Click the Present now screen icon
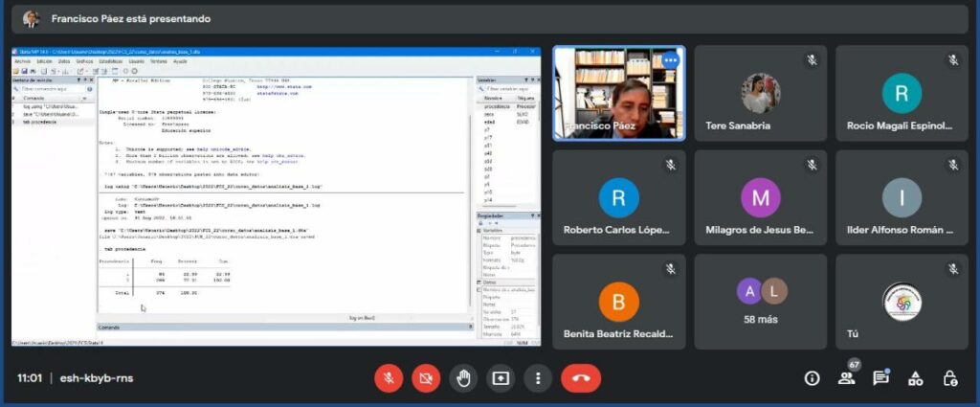 (x=501, y=378)
